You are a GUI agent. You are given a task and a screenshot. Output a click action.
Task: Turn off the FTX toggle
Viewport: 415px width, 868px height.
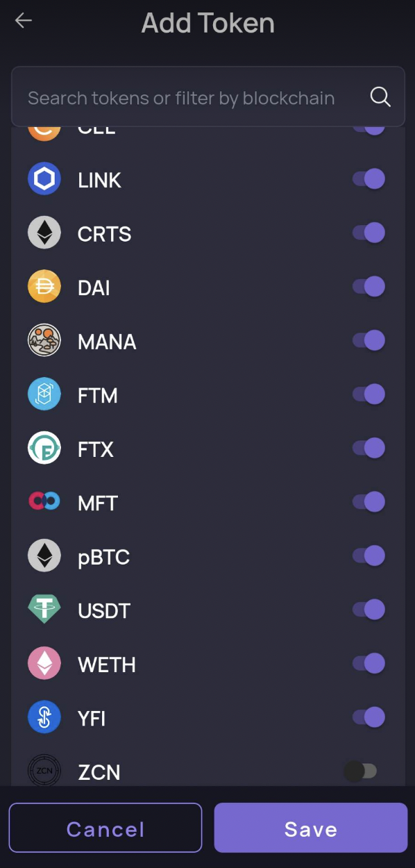point(369,448)
